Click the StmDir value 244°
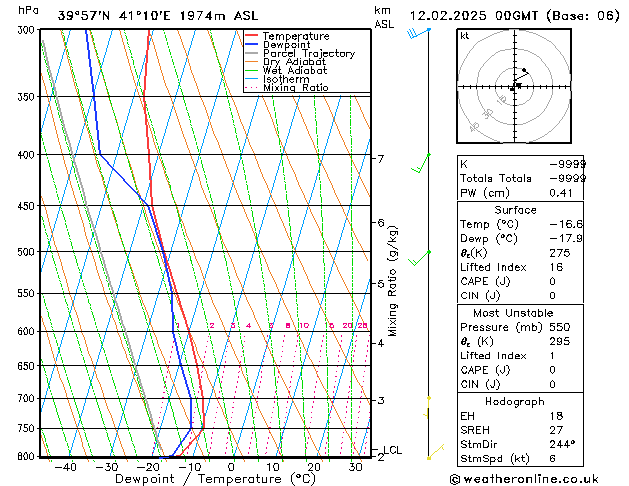Screen dimensions: 629x486 pos(562,444)
